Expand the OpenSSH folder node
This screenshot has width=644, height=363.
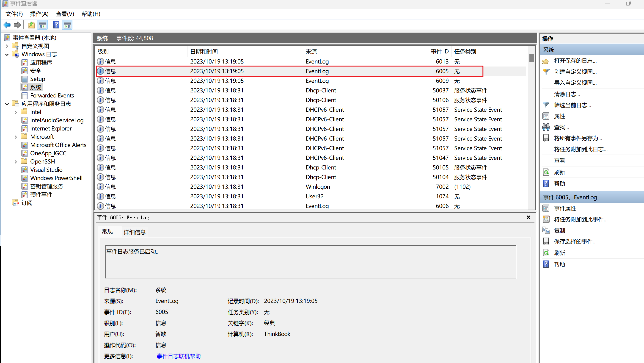tap(16, 162)
